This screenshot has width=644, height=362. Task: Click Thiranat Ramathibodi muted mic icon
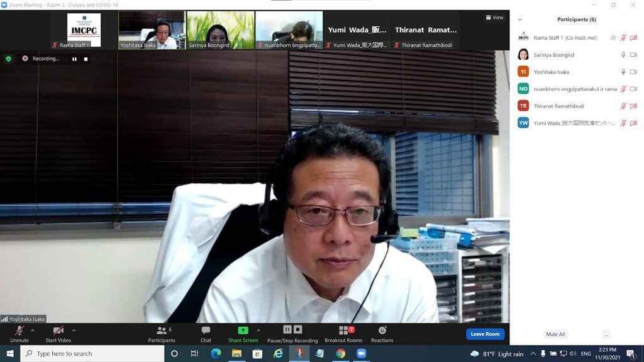click(623, 106)
